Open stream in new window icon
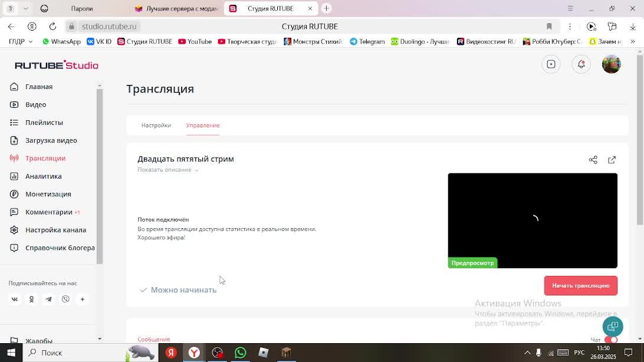The width and height of the screenshot is (644, 362). point(612,160)
